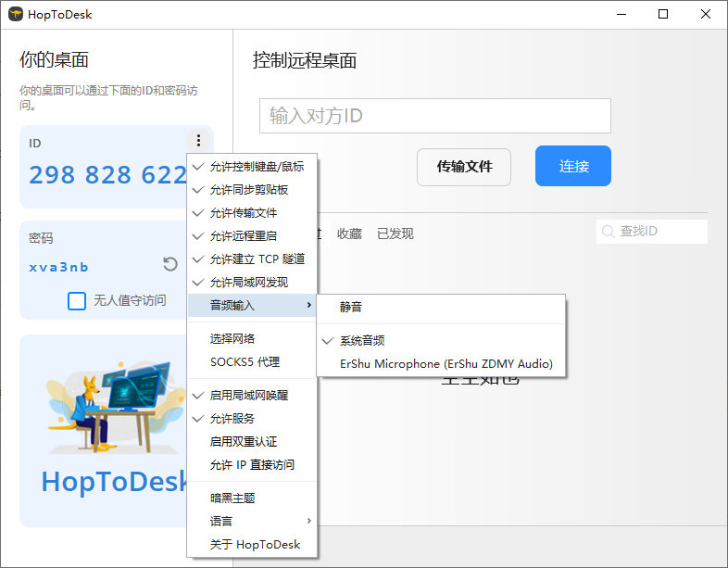Image resolution: width=728 pixels, height=568 pixels.
Task: Click the 控制远程桌面 heading
Action: pos(305,61)
